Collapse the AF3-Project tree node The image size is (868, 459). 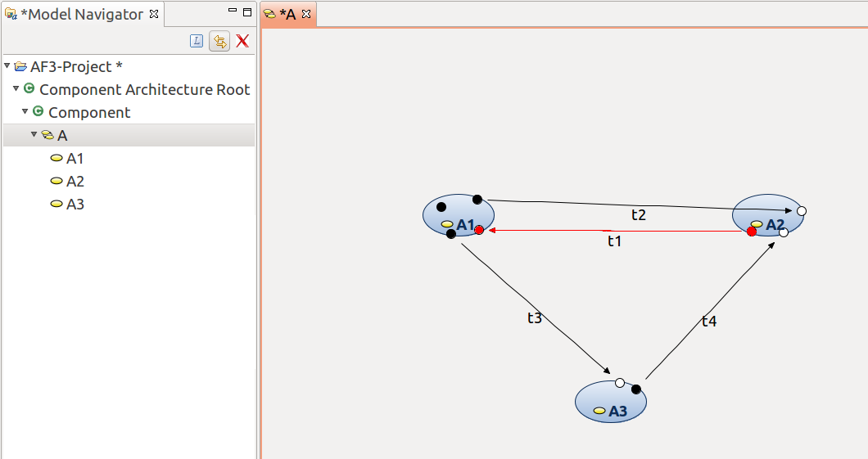click(7, 65)
